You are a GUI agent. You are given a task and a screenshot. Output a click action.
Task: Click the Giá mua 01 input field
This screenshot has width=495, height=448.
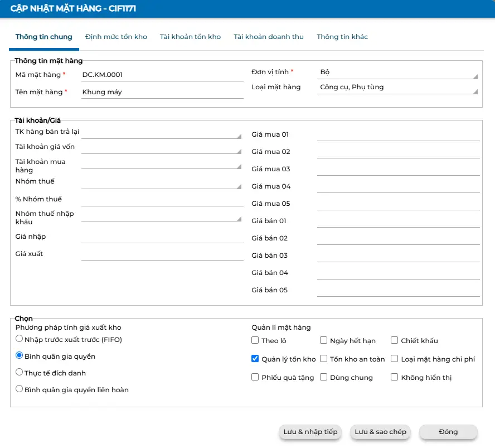tap(398, 134)
